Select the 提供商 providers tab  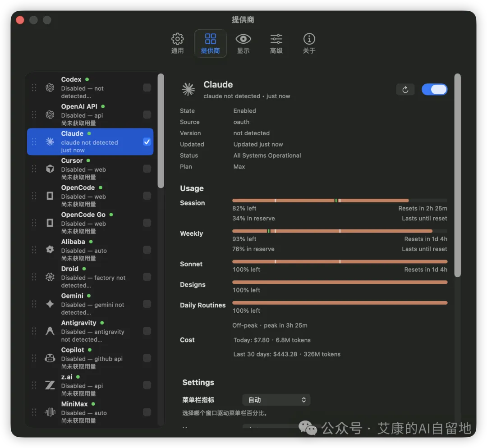pos(210,43)
